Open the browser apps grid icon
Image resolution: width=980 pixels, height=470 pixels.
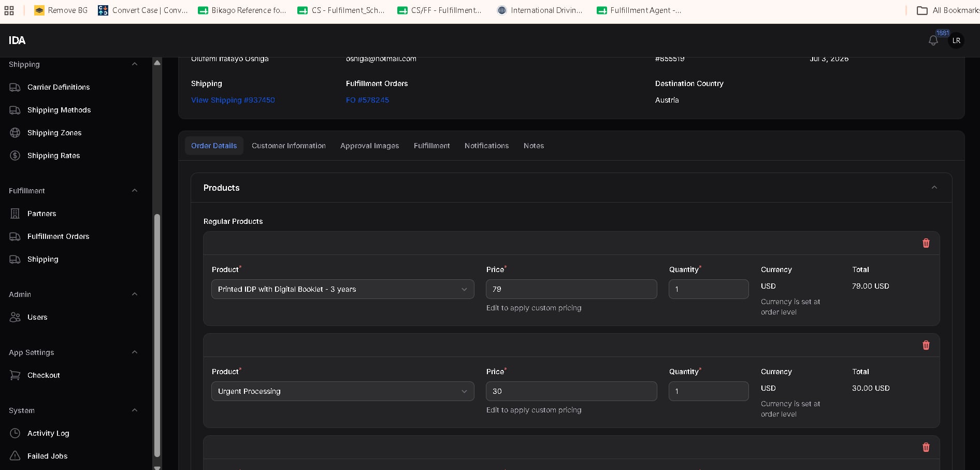click(x=9, y=10)
